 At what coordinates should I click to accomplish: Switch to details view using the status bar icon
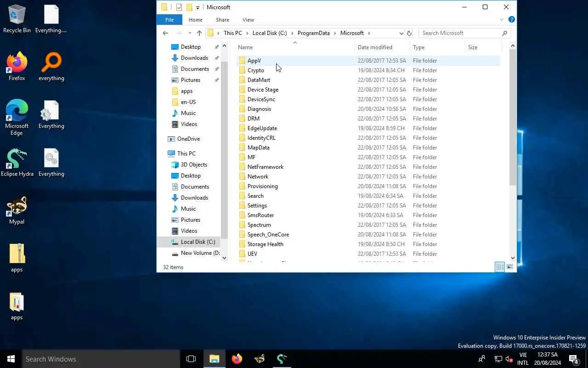click(x=500, y=267)
